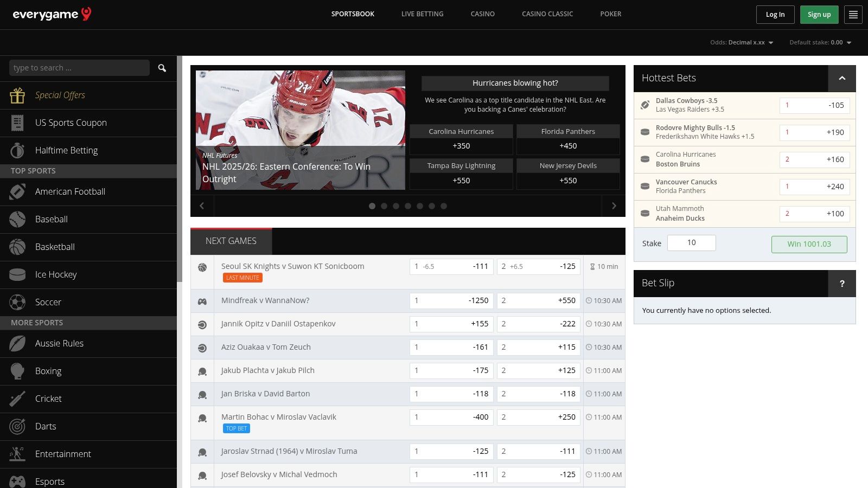Open the hamburger menu icon
868x488 pixels.
(x=853, y=15)
